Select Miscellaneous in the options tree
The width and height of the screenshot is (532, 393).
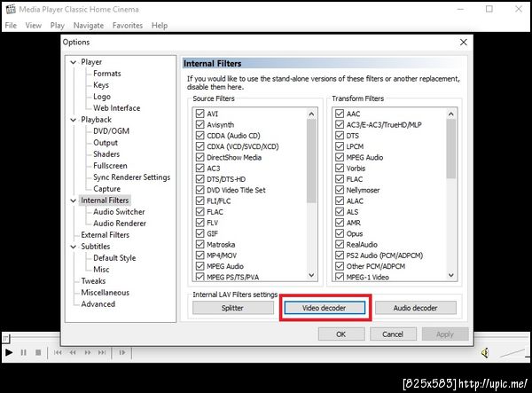[106, 293]
